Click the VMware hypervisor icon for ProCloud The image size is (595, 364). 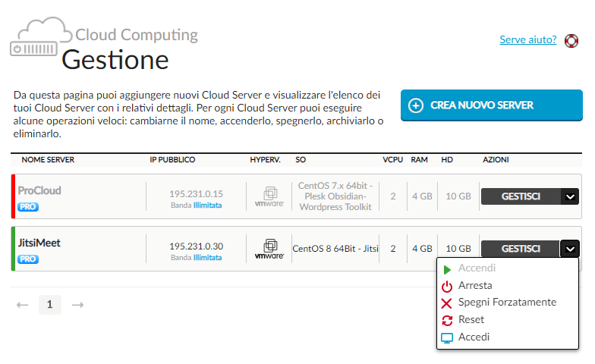click(x=269, y=196)
